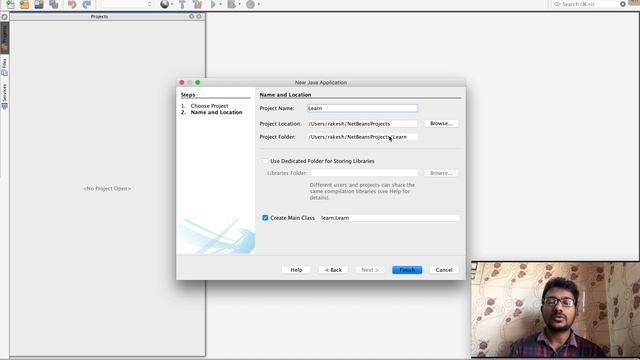The image size is (640, 360).
Task: Switch to the Projects side tab
Action: coord(4,38)
